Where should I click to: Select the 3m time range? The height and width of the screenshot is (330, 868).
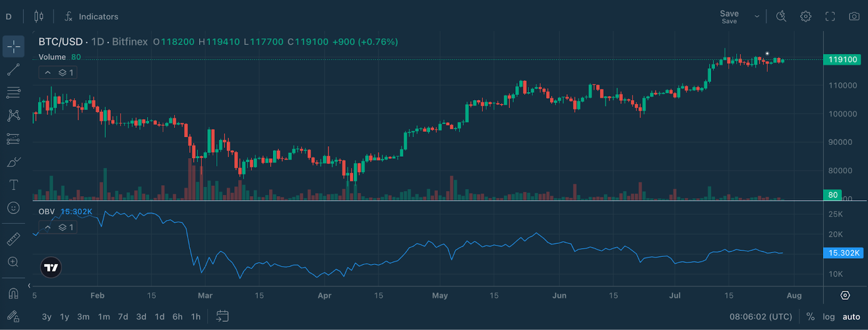[x=83, y=317]
